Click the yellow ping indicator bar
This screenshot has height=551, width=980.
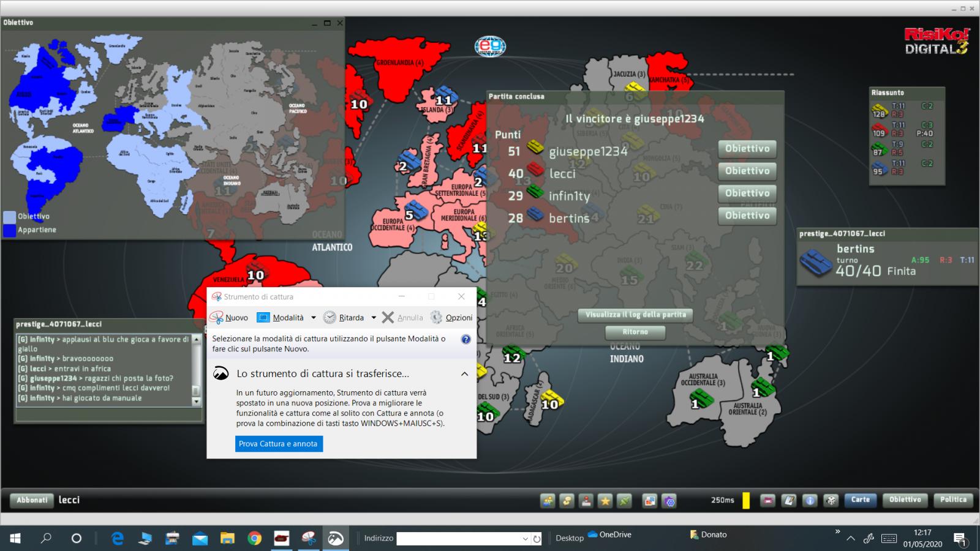[746, 500]
